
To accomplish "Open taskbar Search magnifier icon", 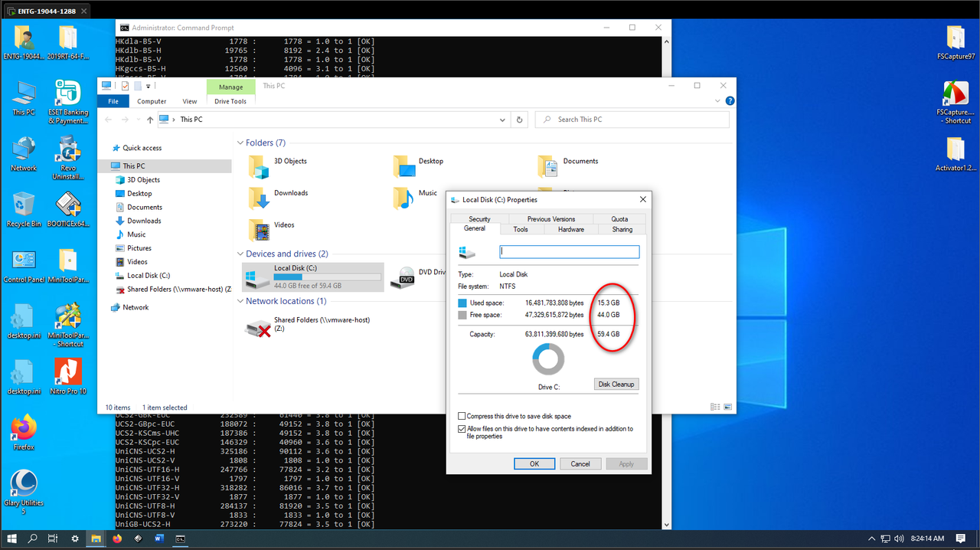I will (33, 539).
